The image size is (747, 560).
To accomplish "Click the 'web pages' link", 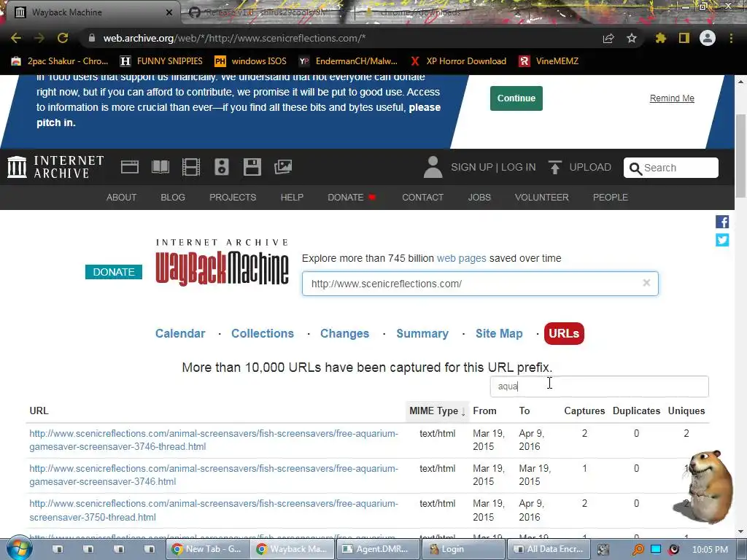I will pos(461,258).
